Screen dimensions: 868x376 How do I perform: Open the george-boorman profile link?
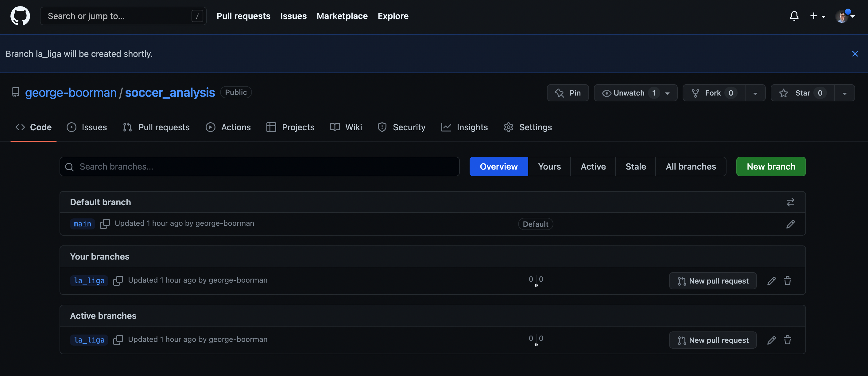(71, 92)
